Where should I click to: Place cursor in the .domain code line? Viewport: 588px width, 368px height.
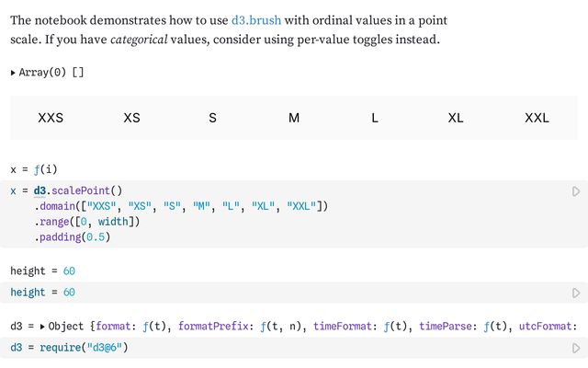[x=184, y=206]
